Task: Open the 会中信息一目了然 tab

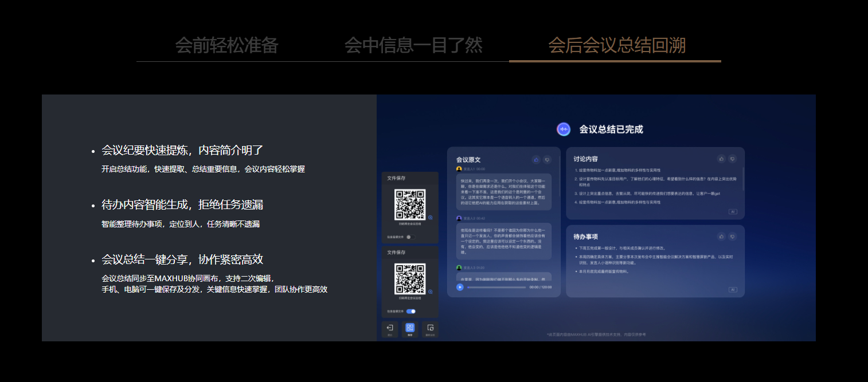Action: [413, 45]
